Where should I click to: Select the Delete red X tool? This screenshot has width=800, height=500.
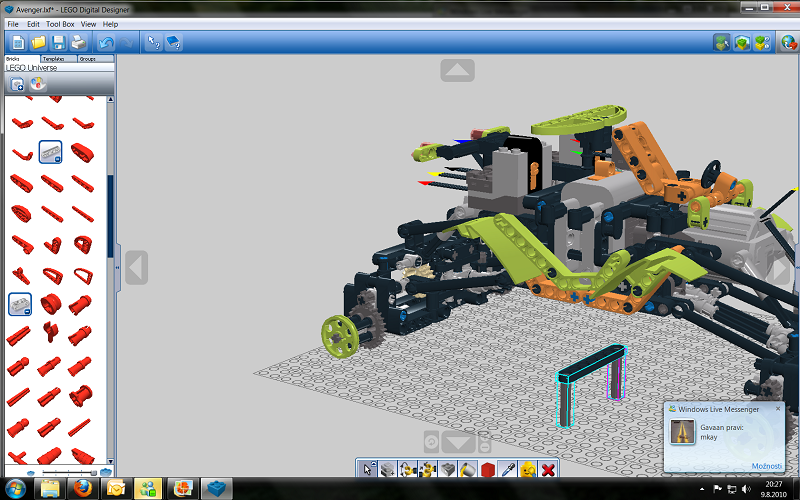pos(548,468)
